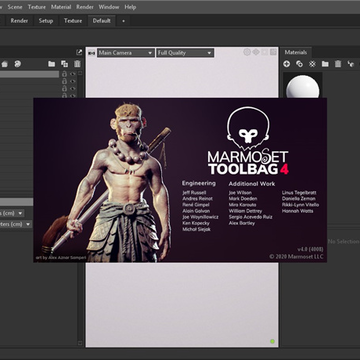The height and width of the screenshot is (360, 360).
Task: Open the Help menu
Action: (x=130, y=7)
